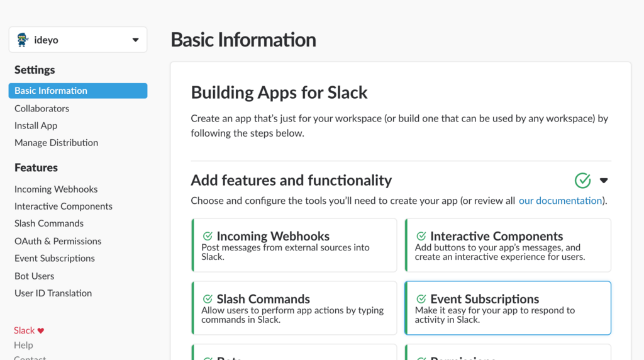This screenshot has width=644, height=360.
Task: Click the Features section header
Action: 36,167
